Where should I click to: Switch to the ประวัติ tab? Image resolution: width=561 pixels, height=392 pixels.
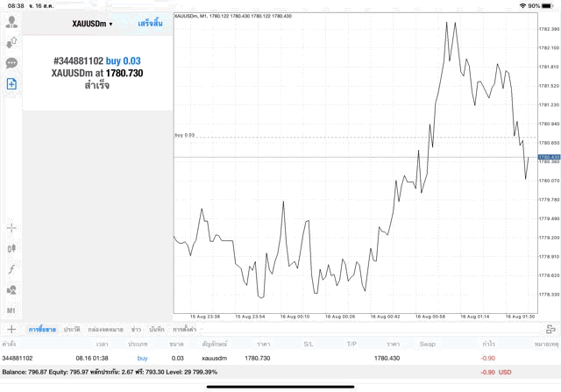[x=71, y=329]
